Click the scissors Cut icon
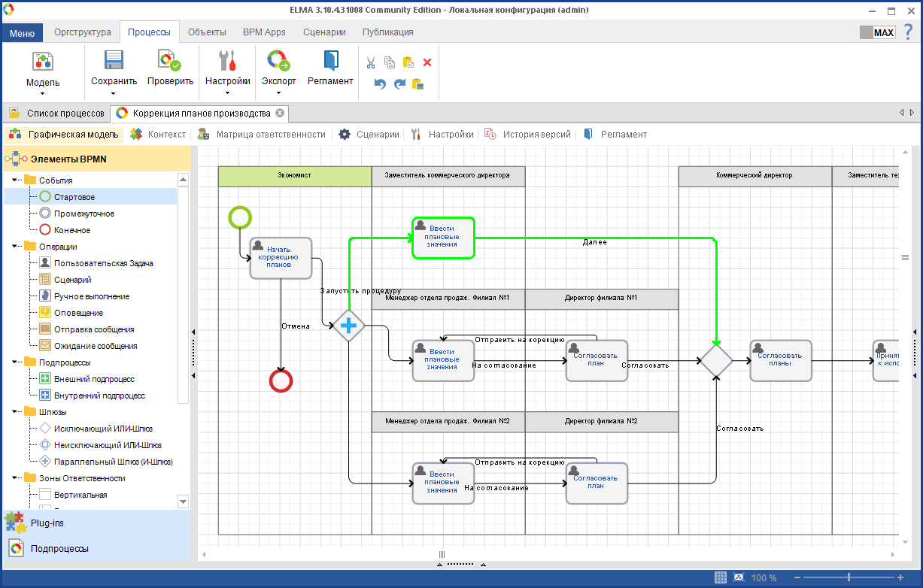This screenshot has width=923, height=588. click(370, 62)
